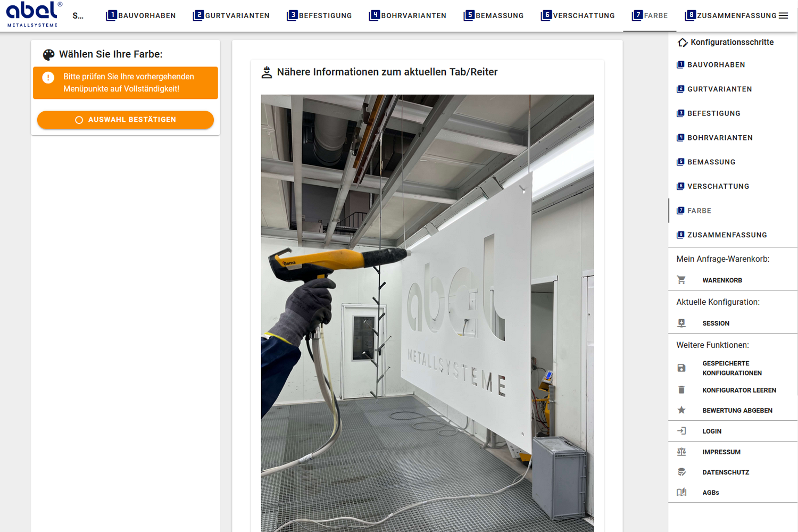Confirm selection with Auswahl bestätigen button

[126, 120]
